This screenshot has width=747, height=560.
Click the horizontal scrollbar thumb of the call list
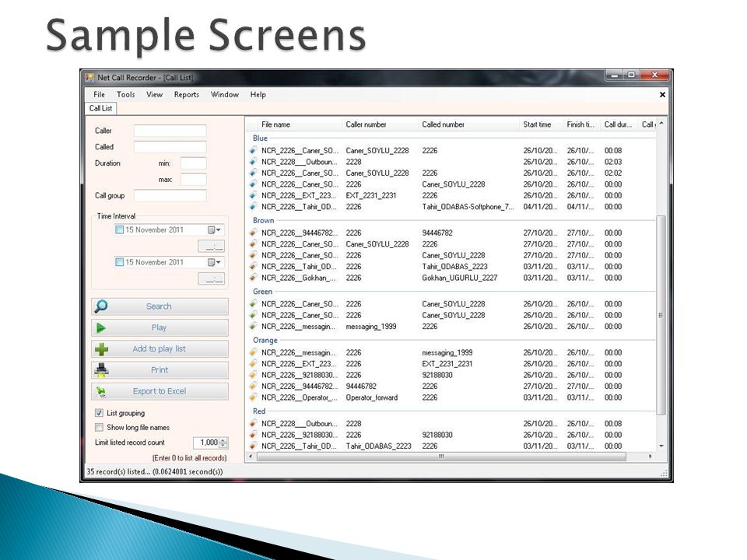tap(441, 457)
